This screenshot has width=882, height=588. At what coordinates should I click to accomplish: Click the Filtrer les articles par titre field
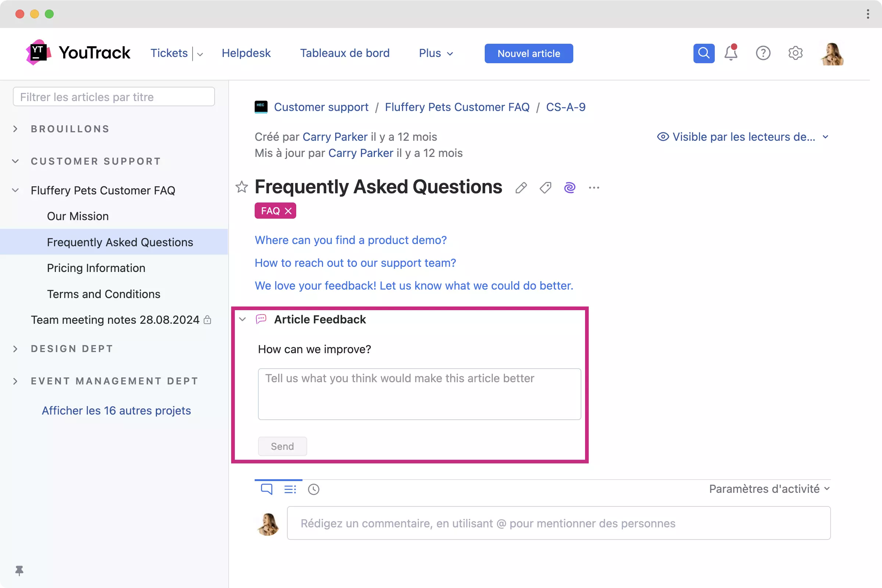(x=114, y=97)
